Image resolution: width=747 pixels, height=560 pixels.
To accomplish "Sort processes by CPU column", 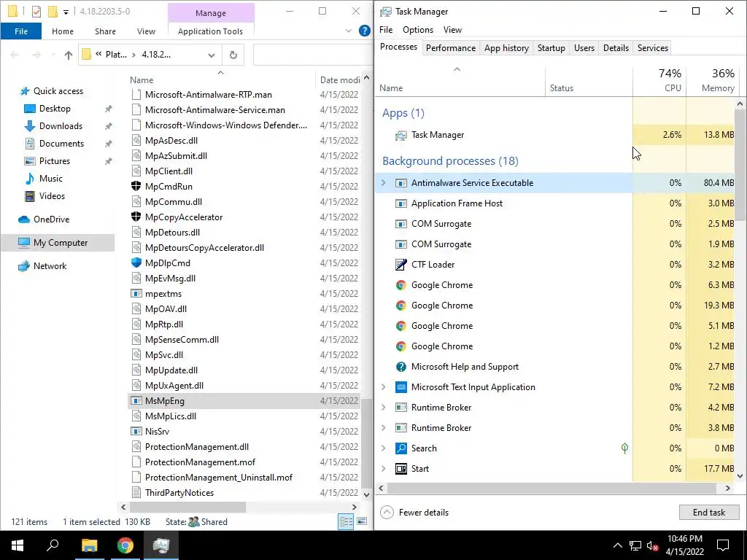I will 659,81.
